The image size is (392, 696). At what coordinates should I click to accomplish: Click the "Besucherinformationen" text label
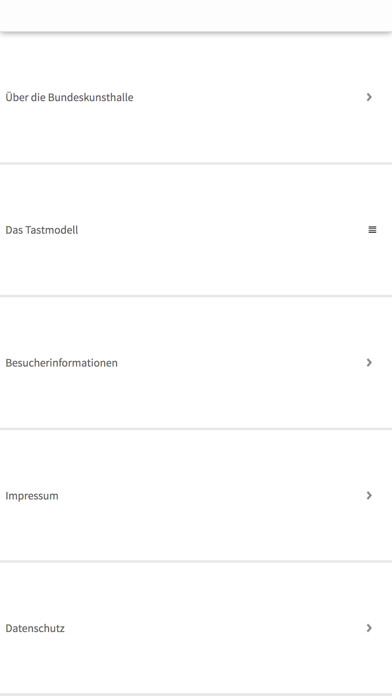(x=61, y=363)
